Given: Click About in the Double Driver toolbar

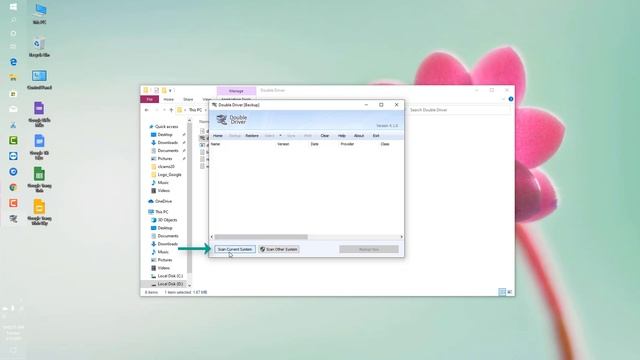Looking at the screenshot, I should 359,136.
